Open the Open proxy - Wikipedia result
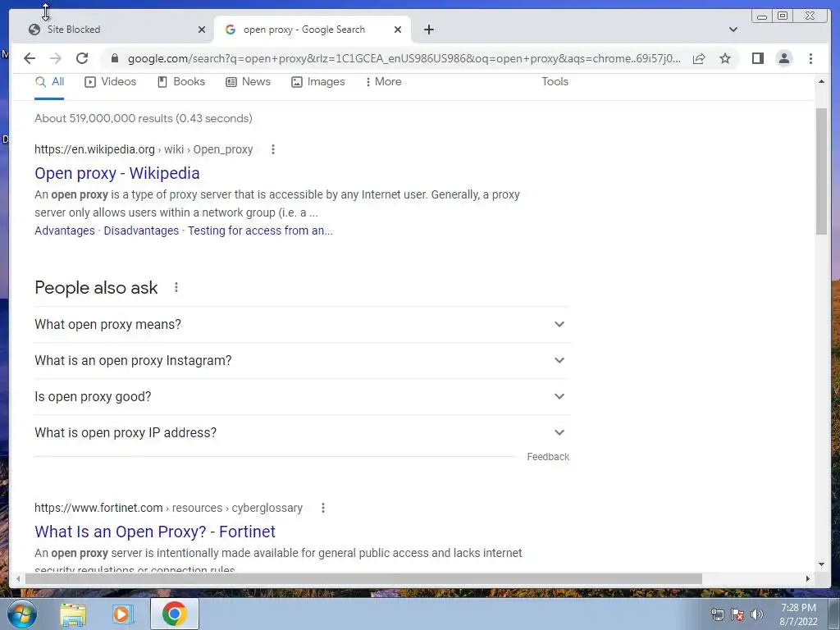The image size is (840, 630). pos(116,173)
